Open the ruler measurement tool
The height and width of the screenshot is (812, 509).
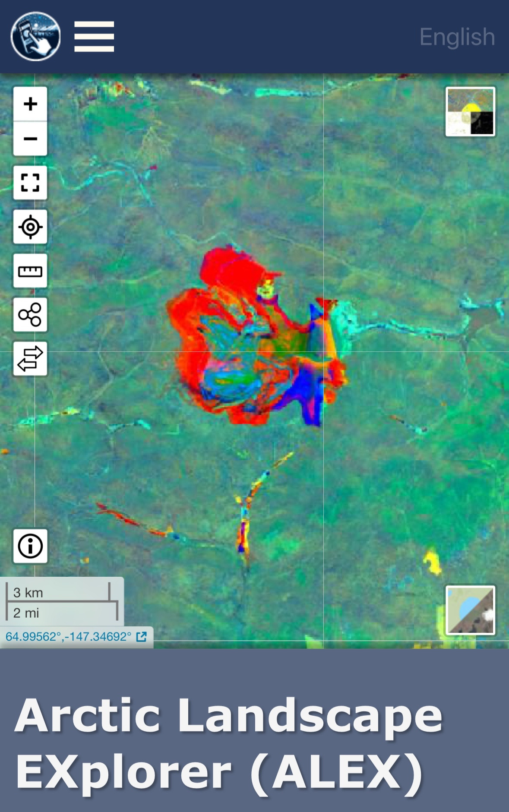tap(30, 271)
